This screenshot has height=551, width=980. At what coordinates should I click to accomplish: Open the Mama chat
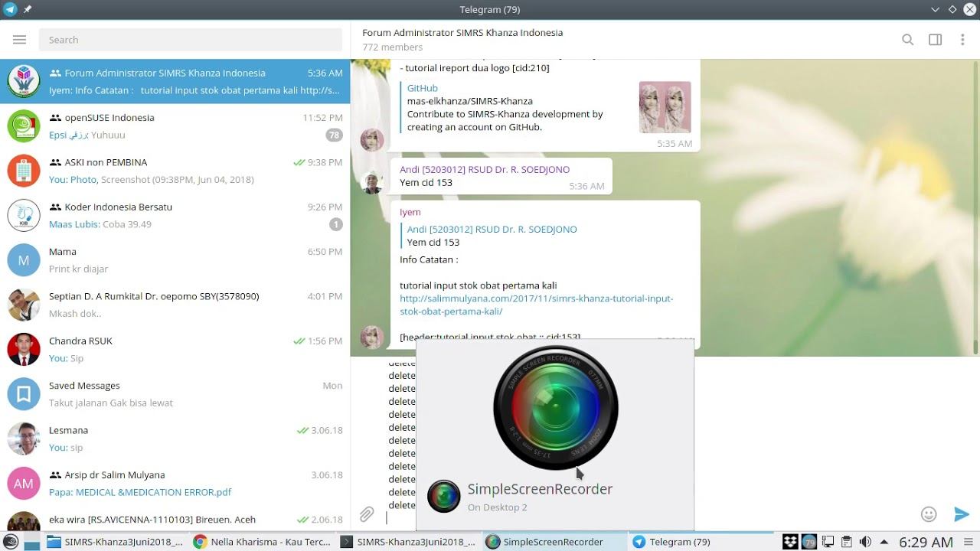(x=175, y=260)
